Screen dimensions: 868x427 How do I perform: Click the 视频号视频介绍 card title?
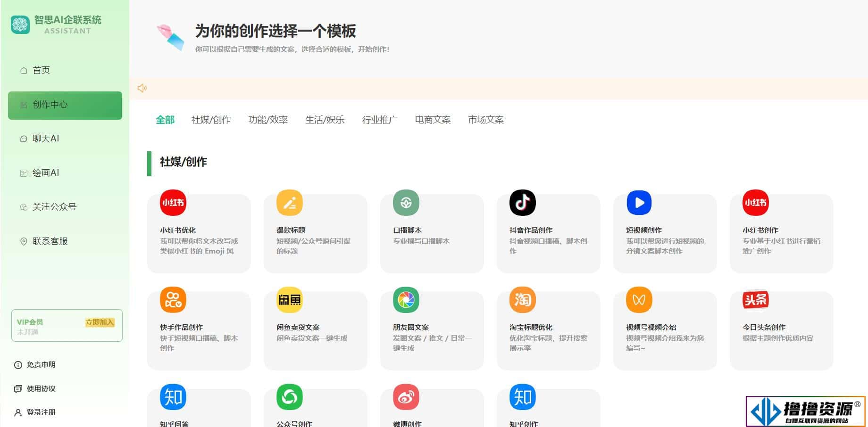pyautogui.click(x=651, y=328)
